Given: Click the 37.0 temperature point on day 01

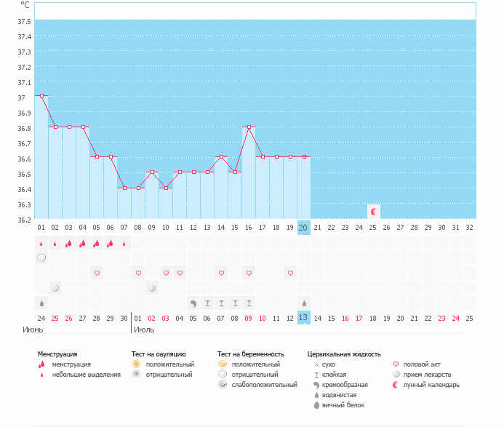Looking at the screenshot, I should click(41, 95).
